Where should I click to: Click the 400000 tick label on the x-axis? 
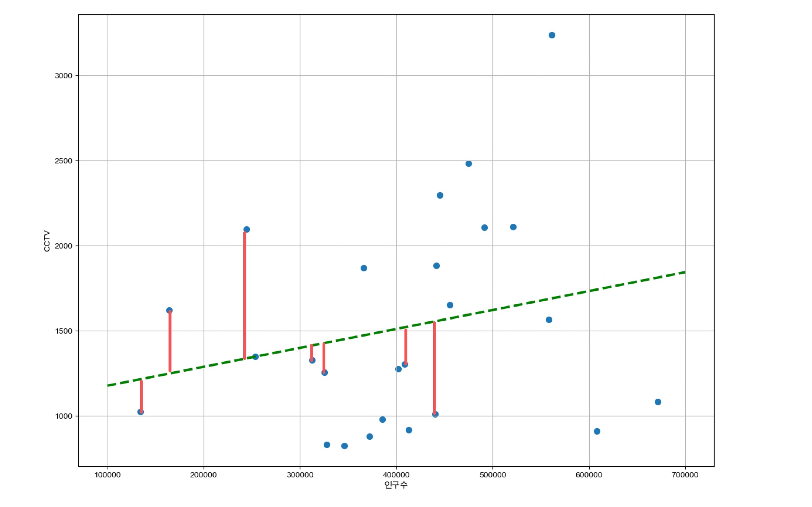(396, 475)
